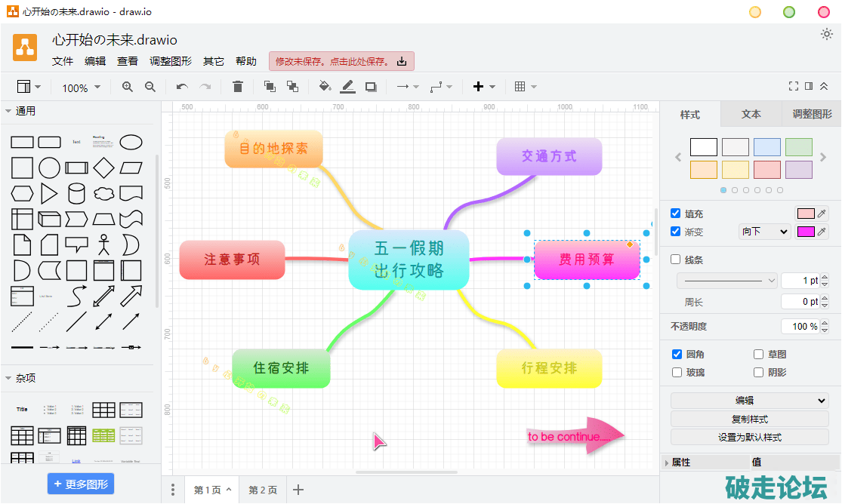The image size is (842, 504).
Task: Enable the 线条 checkbox
Action: 676,260
